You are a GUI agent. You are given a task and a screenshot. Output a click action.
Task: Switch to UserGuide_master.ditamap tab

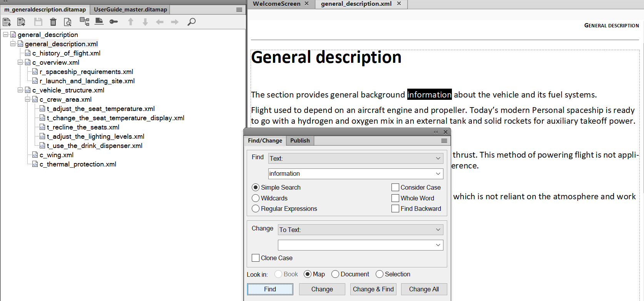(x=130, y=10)
